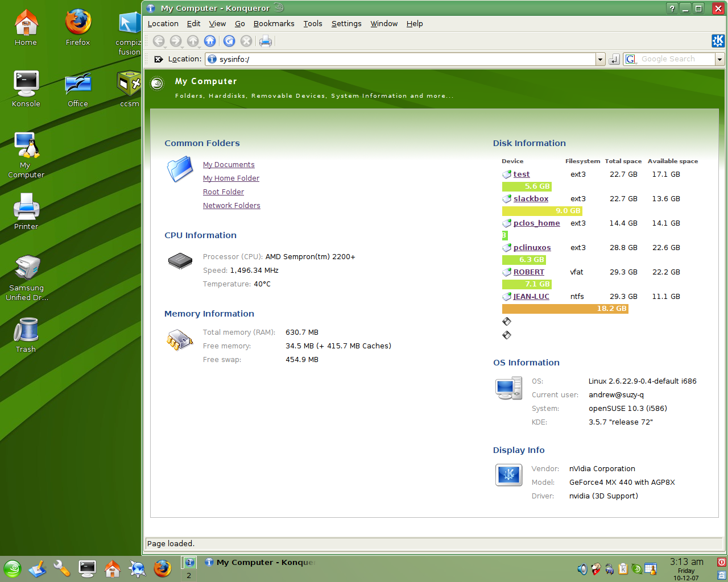Open the Konsole desktop icon
The height and width of the screenshot is (582, 728).
[26, 89]
